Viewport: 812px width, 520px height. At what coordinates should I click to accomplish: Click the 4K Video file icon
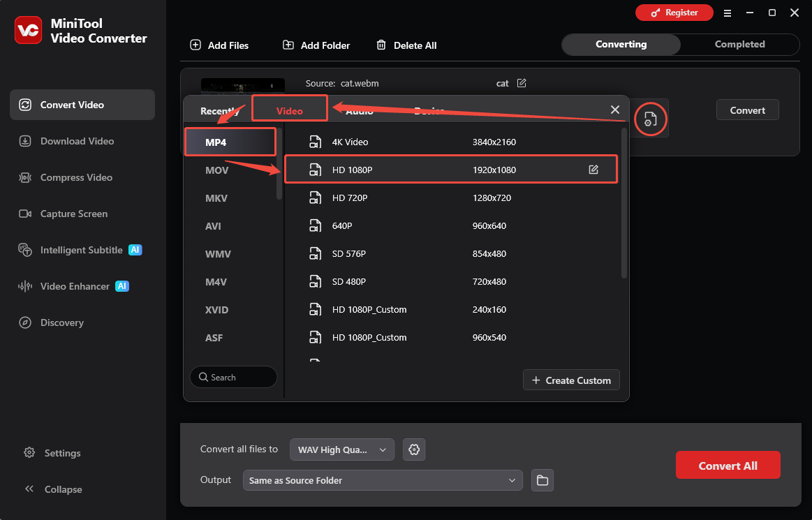point(315,142)
